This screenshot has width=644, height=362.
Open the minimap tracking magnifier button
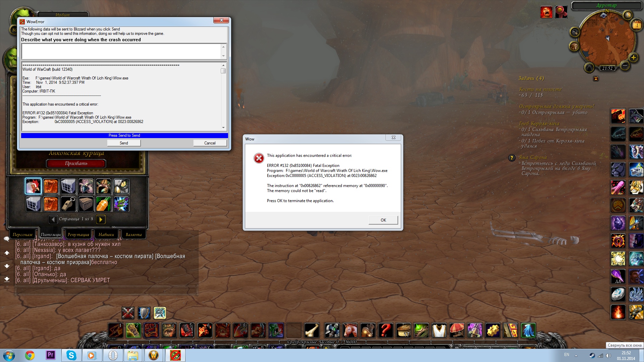pyautogui.click(x=575, y=32)
